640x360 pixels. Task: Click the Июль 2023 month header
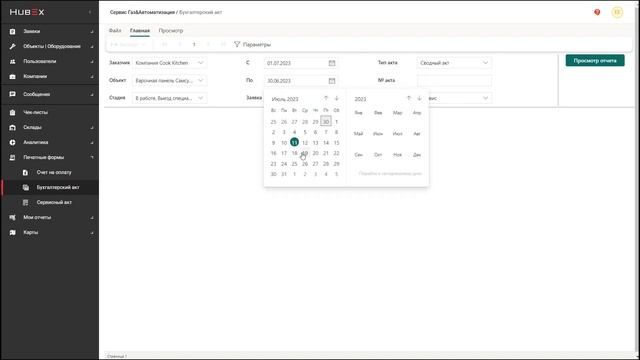pyautogui.click(x=285, y=99)
